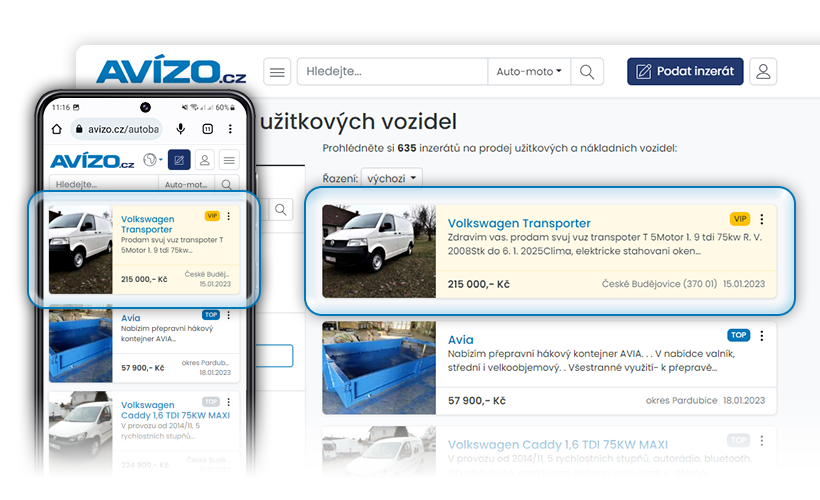Tap the avizo.cz/autoba address bar on phone

click(x=118, y=129)
